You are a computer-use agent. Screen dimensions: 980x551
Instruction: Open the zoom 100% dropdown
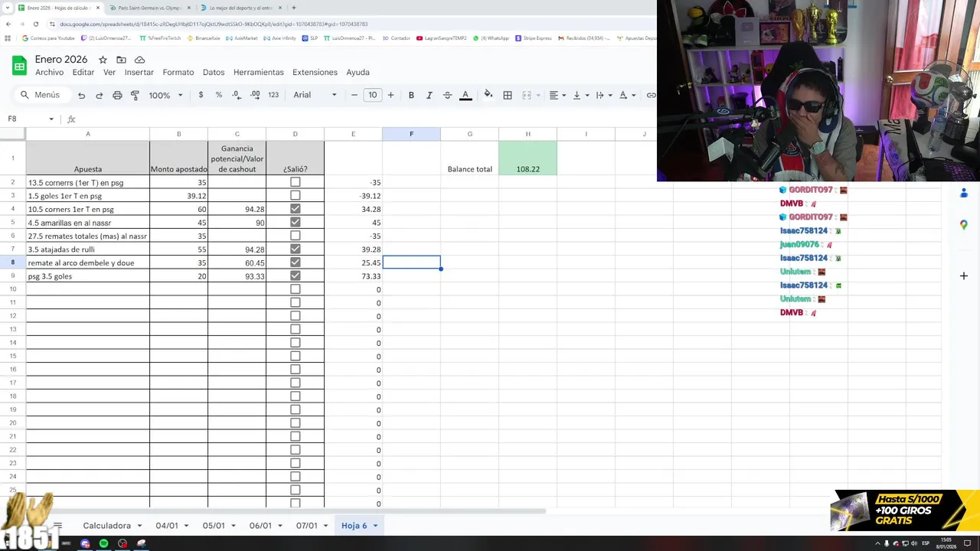(166, 95)
